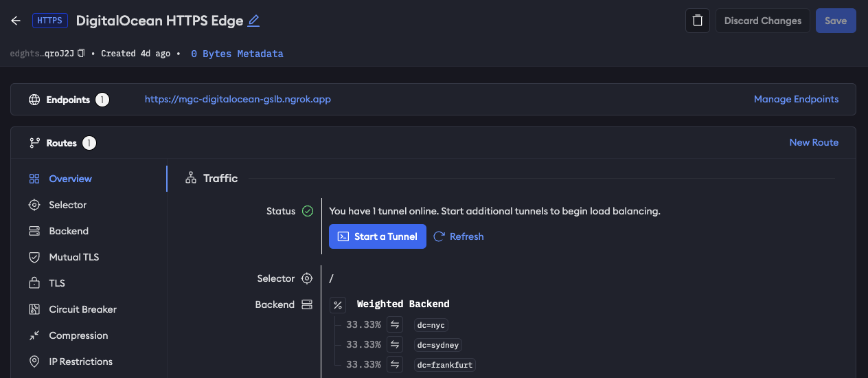The image size is (868, 378).
Task: Click the swap icon beside dc=nyc
Action: point(395,324)
